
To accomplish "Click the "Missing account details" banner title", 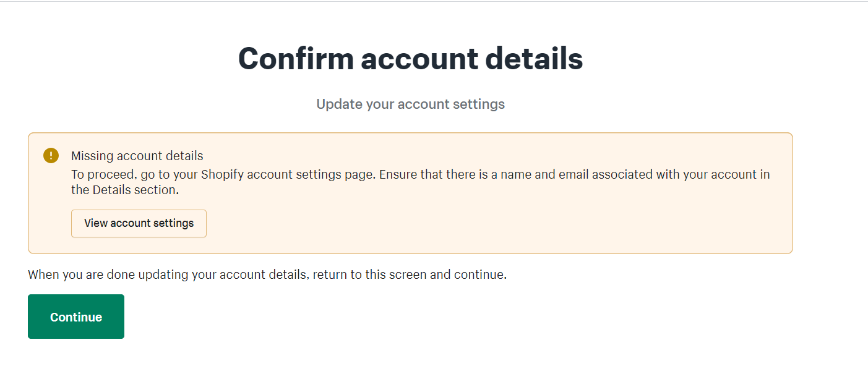I will tap(137, 156).
